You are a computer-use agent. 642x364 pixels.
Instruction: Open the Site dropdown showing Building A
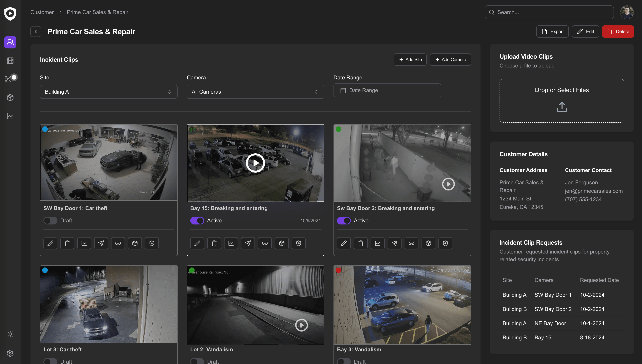[108, 92]
